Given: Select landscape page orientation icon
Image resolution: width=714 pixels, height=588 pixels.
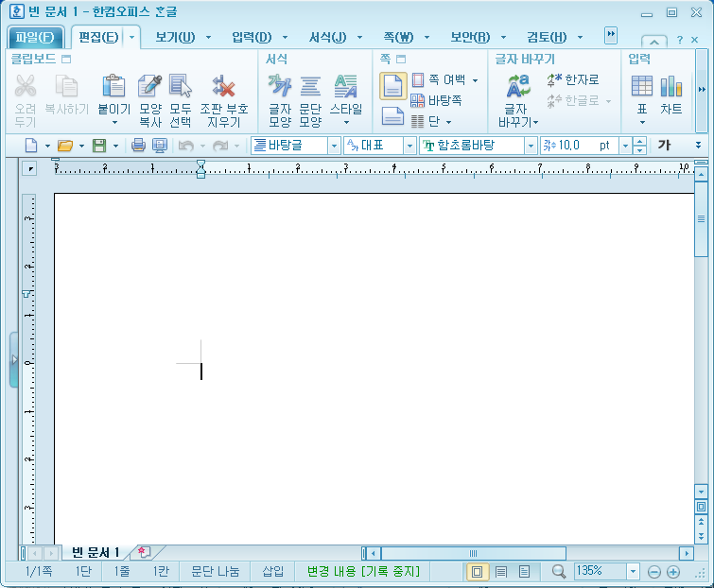Looking at the screenshot, I should coord(392,116).
